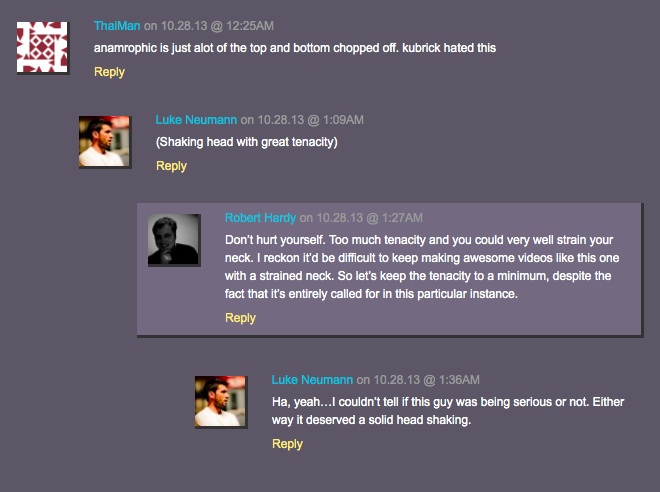The image size is (660, 492).
Task: Open ThaiMan's profile via username link
Action: pos(117,25)
